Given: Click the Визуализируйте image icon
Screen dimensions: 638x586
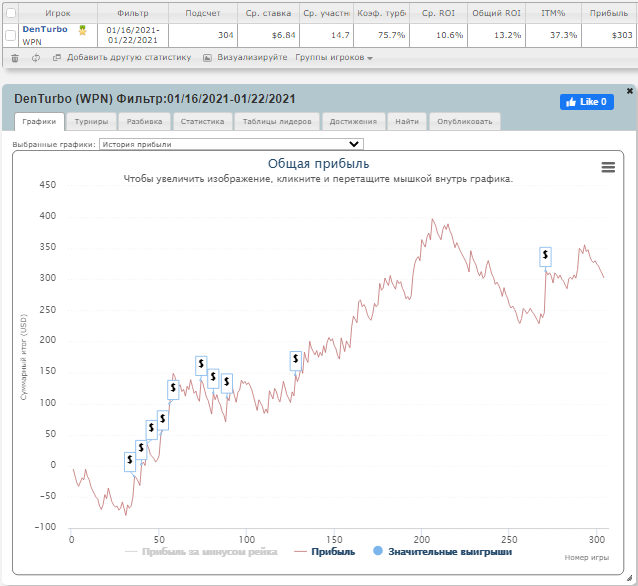Looking at the screenshot, I should [x=207, y=58].
